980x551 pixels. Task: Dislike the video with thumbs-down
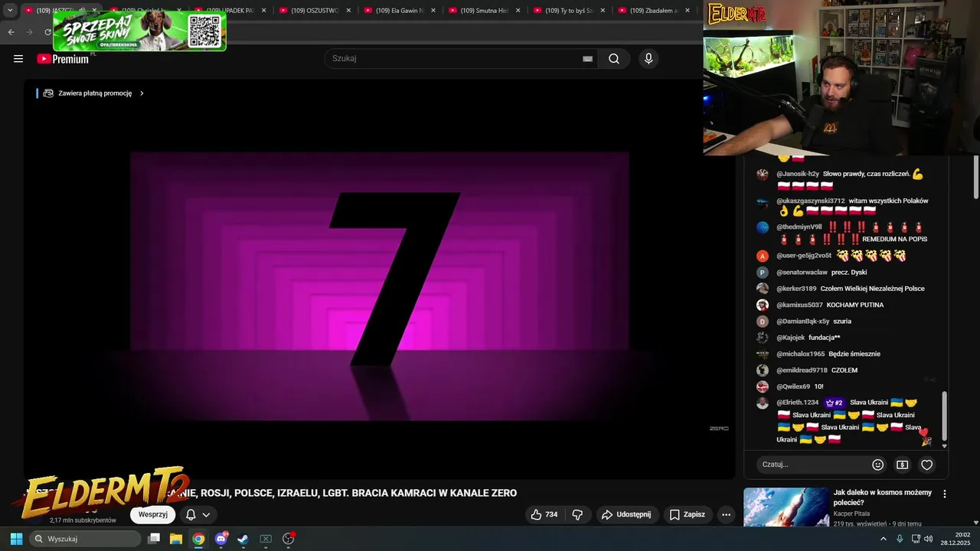pos(577,514)
